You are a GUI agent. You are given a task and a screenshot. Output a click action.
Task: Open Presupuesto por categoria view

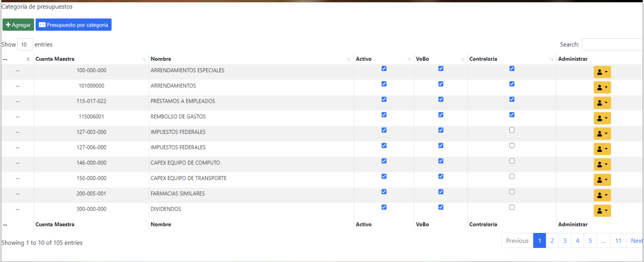pos(73,25)
